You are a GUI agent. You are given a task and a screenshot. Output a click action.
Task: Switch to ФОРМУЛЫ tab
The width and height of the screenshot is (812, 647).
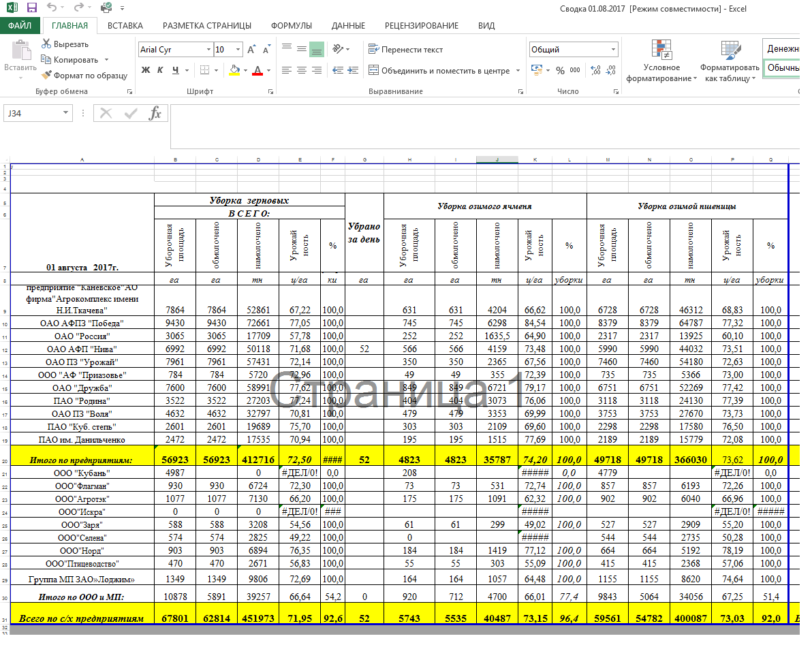click(291, 25)
